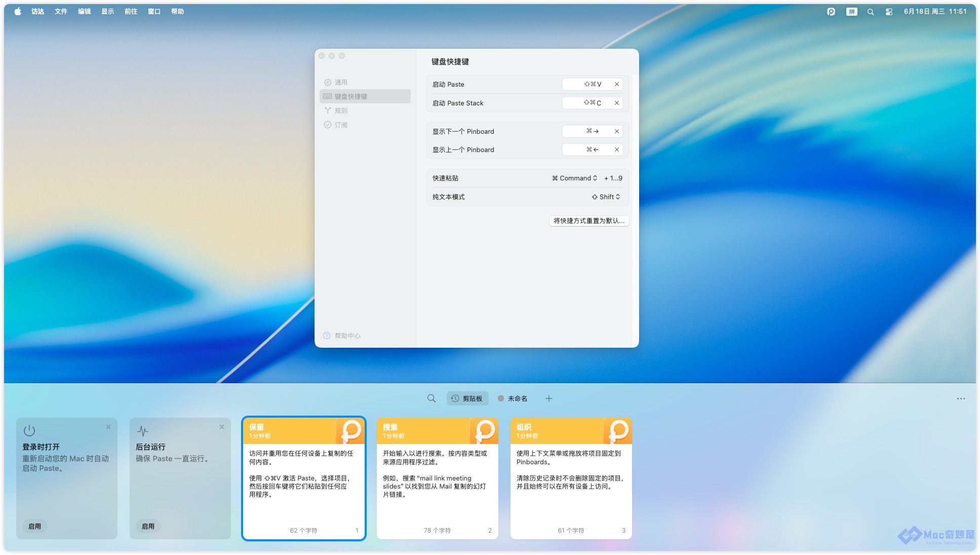The image size is (980, 555).
Task: Click the 启动 Paste Stack shortcut field
Action: 592,103
